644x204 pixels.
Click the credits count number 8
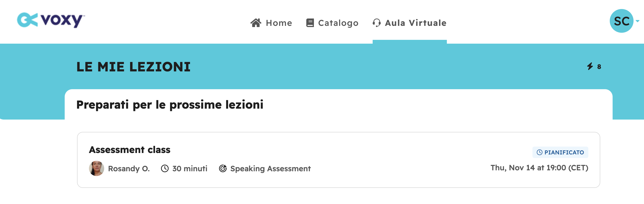tap(599, 67)
